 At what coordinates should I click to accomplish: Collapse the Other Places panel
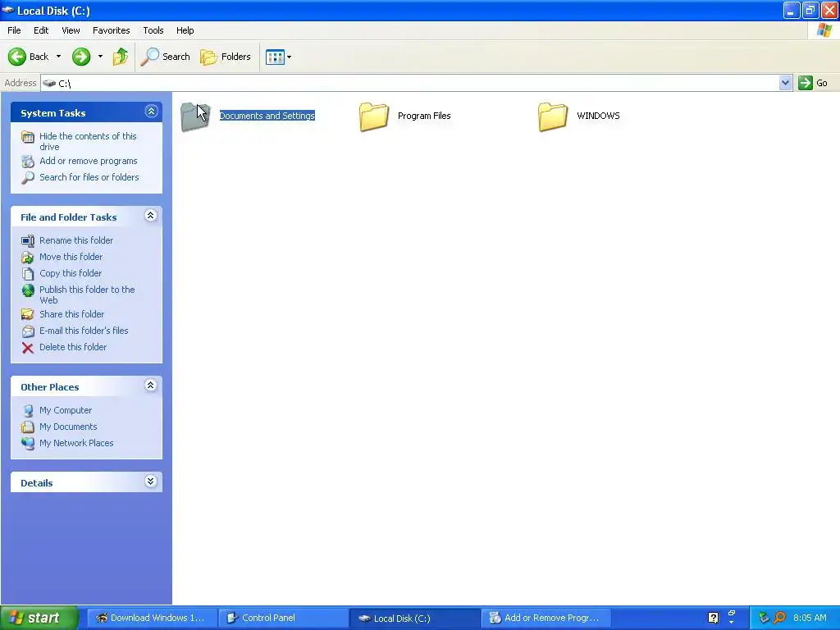pos(151,386)
